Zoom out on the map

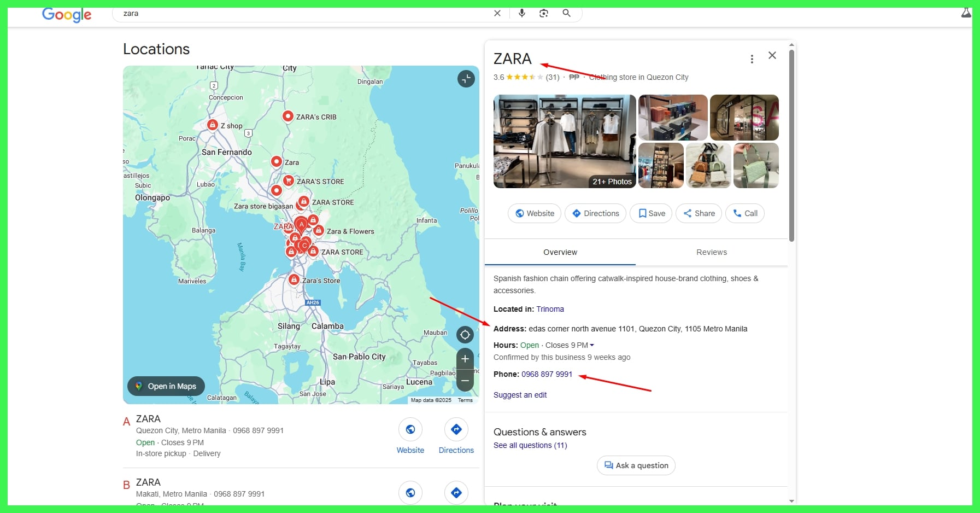click(465, 381)
